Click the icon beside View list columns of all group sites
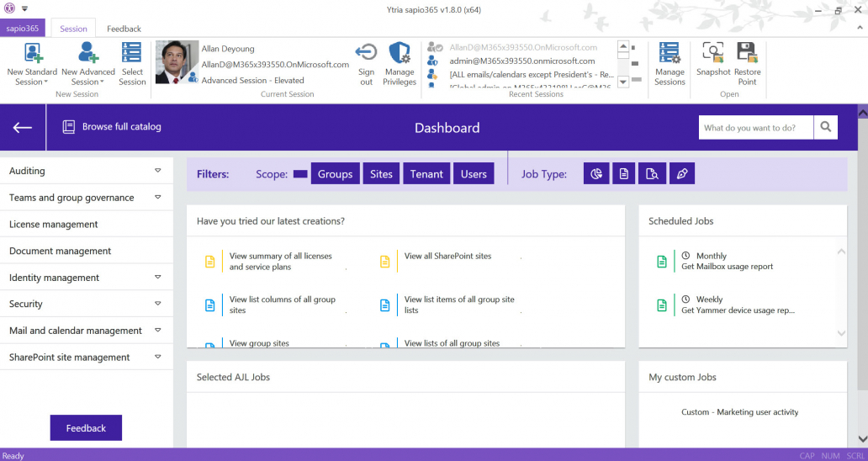Screen dimensions: 868x461 [209, 305]
